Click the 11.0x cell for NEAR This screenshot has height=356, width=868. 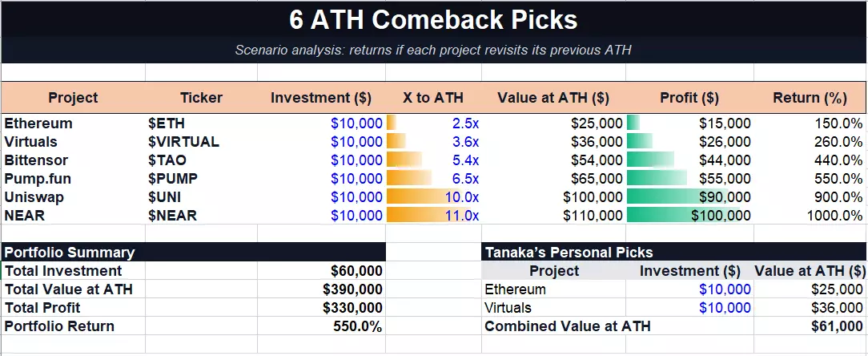[x=433, y=215]
